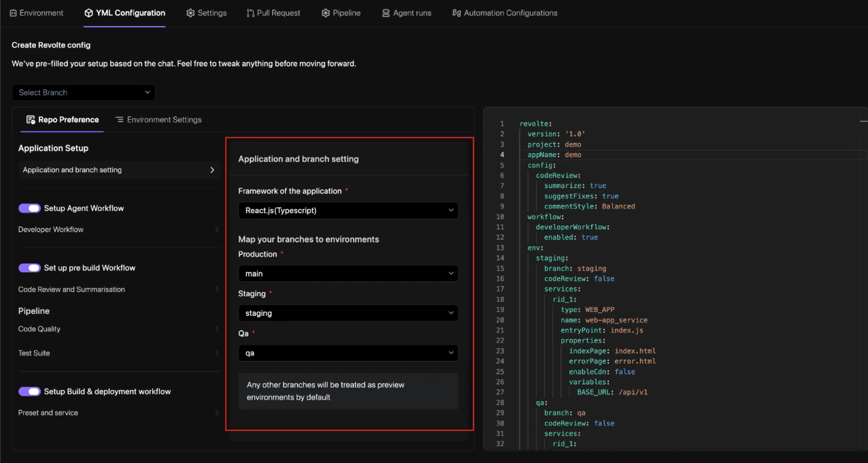Viewport: 868px width, 463px height.
Task: Open Application and branch setting row
Action: point(119,170)
